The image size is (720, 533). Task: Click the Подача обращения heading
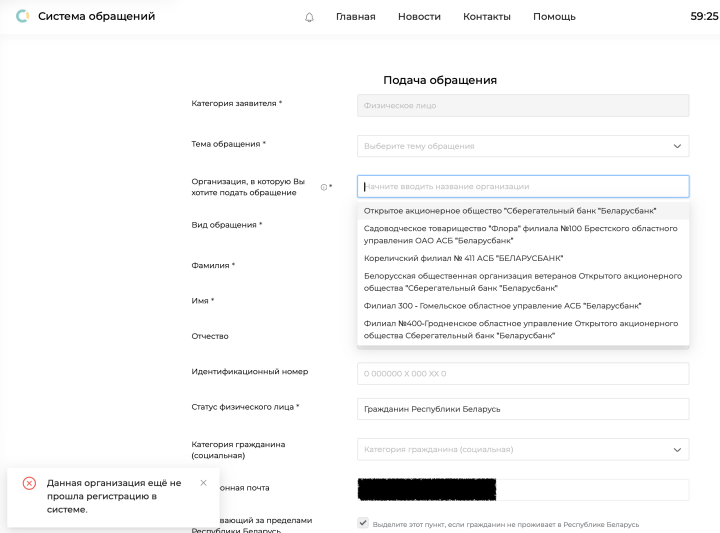pos(440,80)
